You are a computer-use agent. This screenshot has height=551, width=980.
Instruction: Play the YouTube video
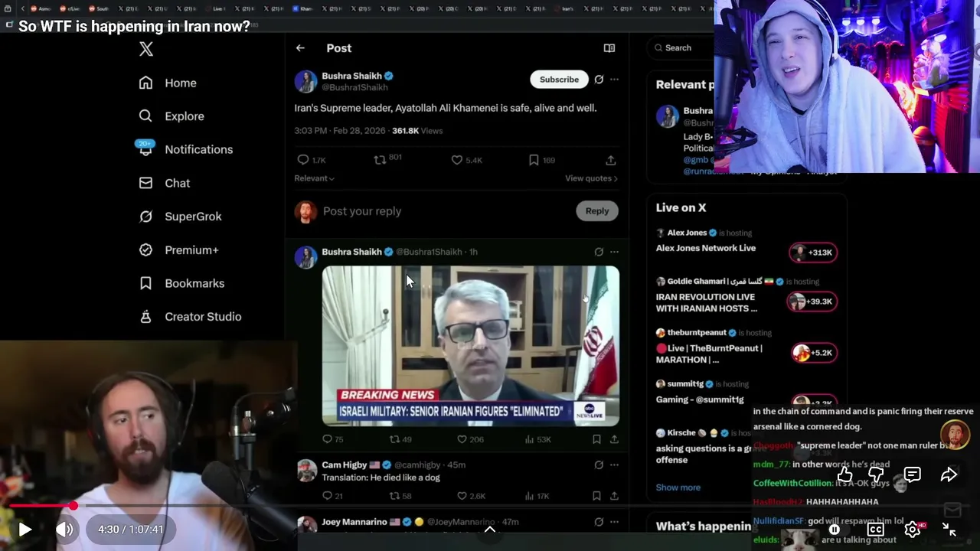point(24,529)
